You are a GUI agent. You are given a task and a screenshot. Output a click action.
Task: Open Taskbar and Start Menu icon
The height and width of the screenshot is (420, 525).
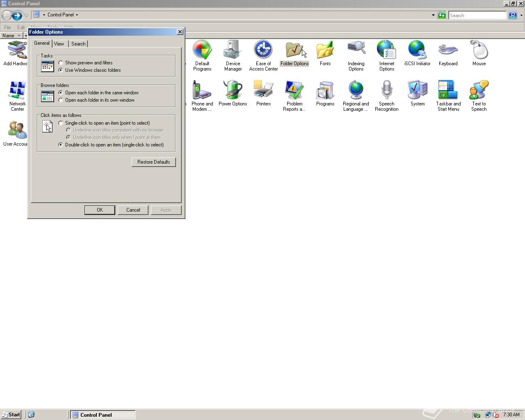[448, 96]
